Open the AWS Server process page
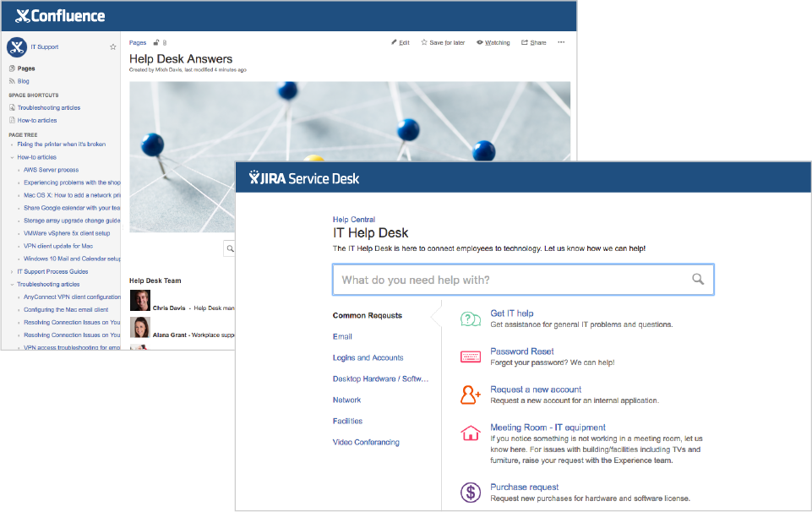The height and width of the screenshot is (512, 812). click(51, 170)
